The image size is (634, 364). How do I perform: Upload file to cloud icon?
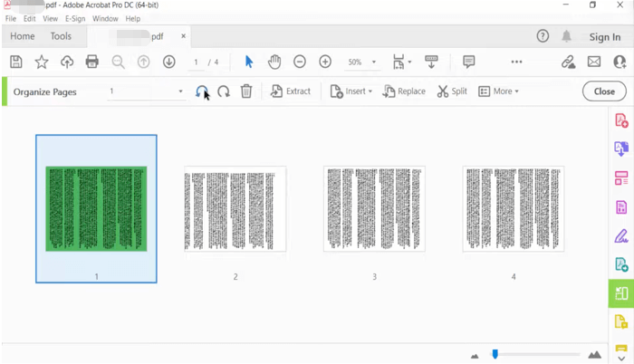click(x=67, y=62)
